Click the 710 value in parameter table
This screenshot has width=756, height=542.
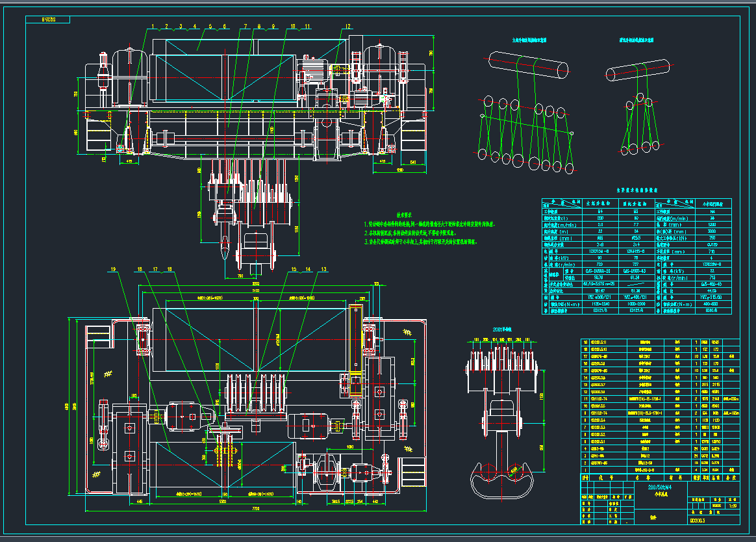(712, 252)
